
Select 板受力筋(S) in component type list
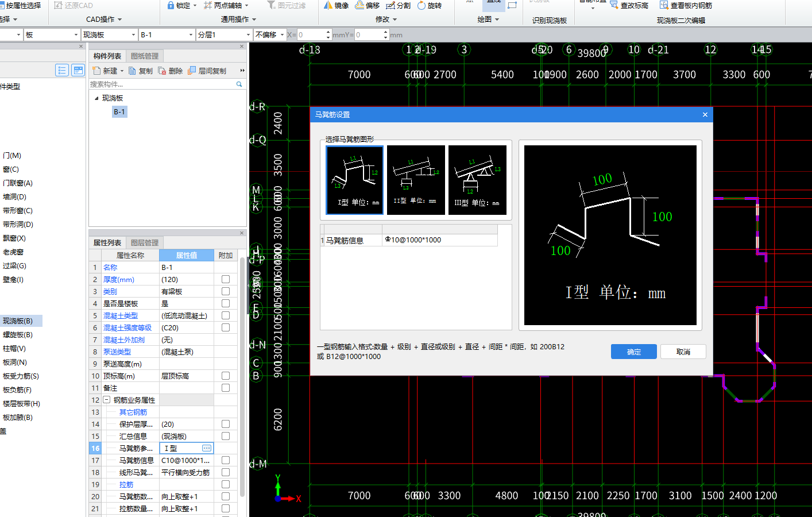[21, 376]
